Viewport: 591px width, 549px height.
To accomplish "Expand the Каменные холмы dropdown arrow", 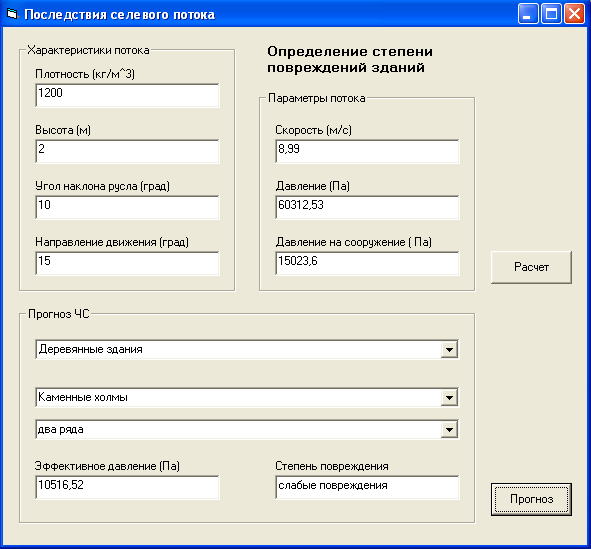I will (449, 397).
